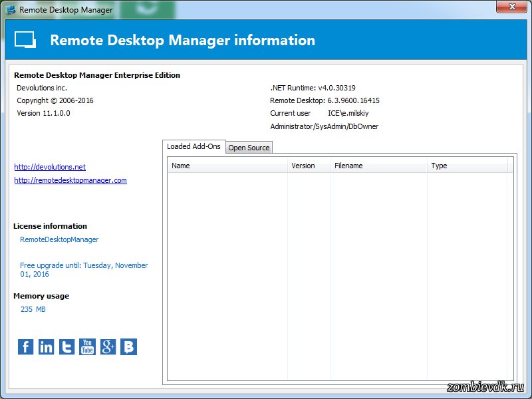Click the Version 11.1.0.0 text
The height and width of the screenshot is (399, 532).
tap(43, 113)
